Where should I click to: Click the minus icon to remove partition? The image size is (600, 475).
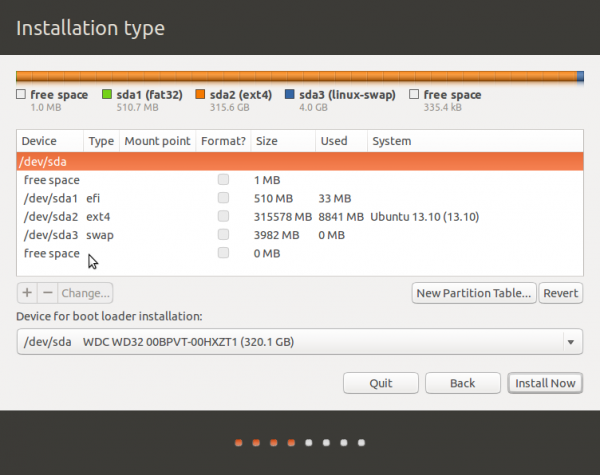pyautogui.click(x=47, y=293)
